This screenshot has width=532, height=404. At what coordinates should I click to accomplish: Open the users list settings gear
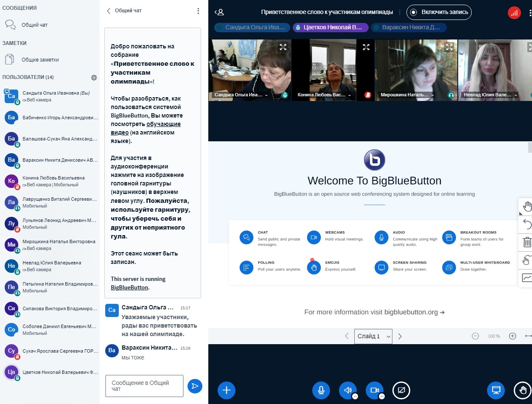point(94,78)
